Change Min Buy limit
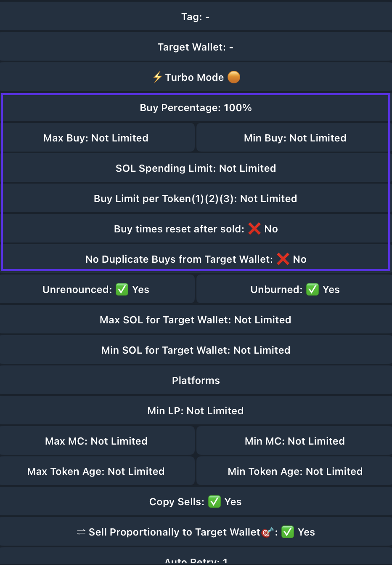The image size is (392, 565). (295, 138)
